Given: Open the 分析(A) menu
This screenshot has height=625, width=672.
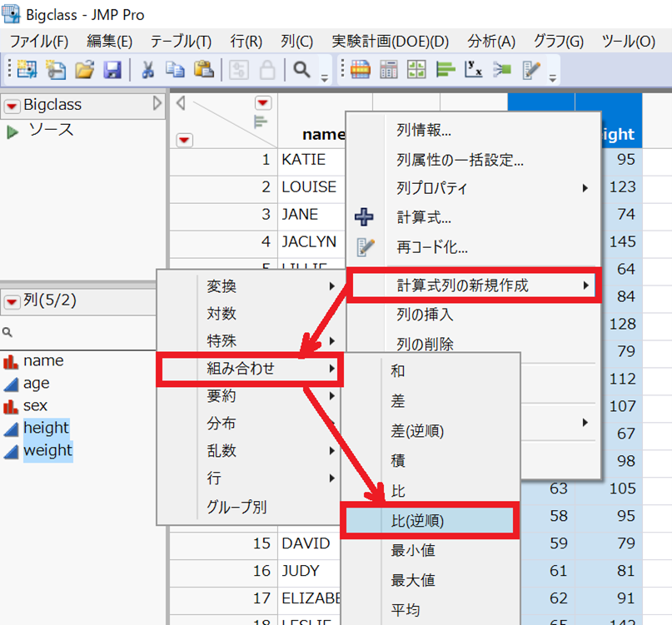Looking at the screenshot, I should (491, 42).
